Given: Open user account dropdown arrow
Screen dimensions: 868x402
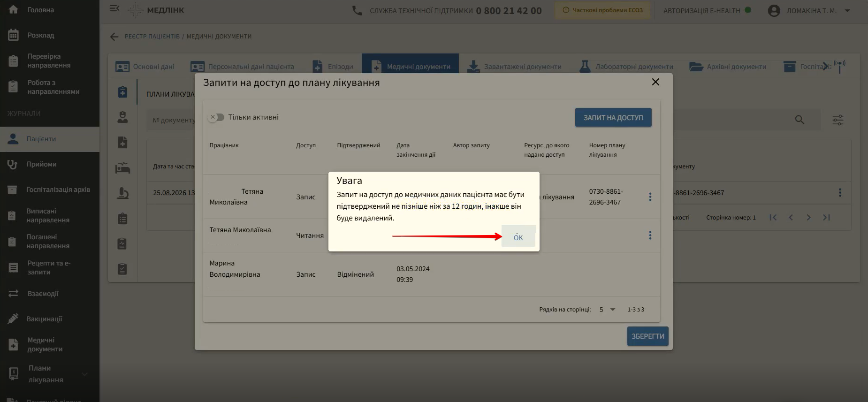Looking at the screenshot, I should pos(847,10).
